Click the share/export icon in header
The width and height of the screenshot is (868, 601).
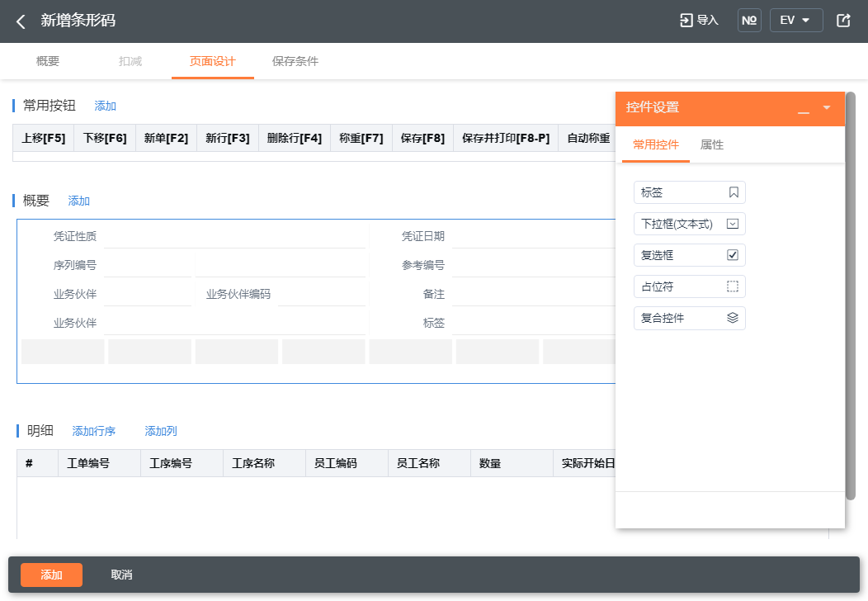click(x=843, y=21)
